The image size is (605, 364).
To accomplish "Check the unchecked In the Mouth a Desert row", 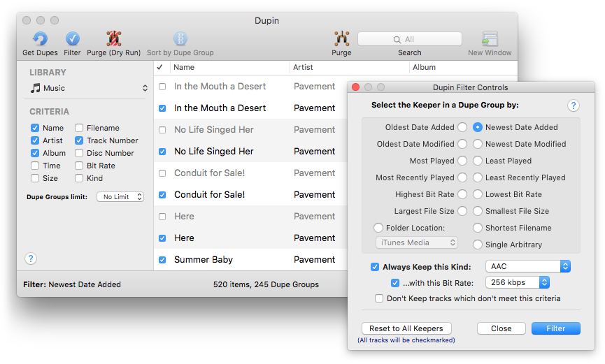I will 162,87.
